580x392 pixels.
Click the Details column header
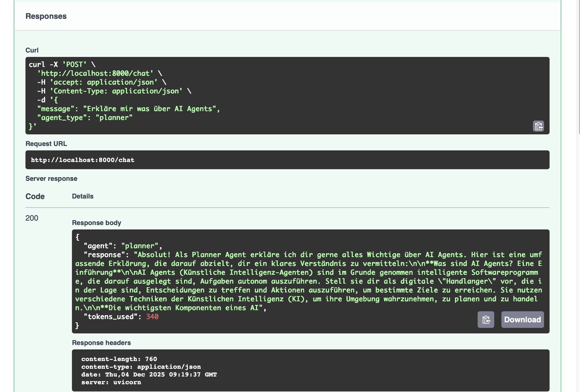click(x=82, y=196)
